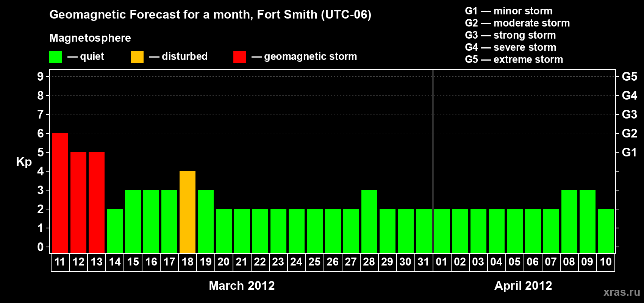The height and width of the screenshot is (303, 644).
Task: Click the red bar for March 11
Action: [x=60, y=193]
